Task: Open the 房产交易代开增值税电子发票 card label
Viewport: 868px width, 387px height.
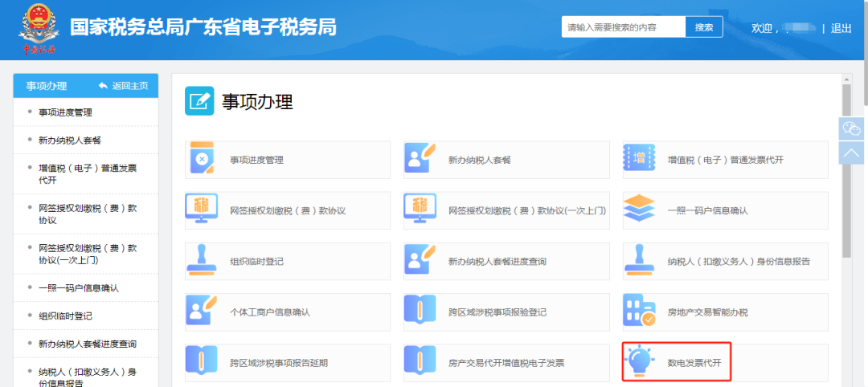Action: (506, 364)
